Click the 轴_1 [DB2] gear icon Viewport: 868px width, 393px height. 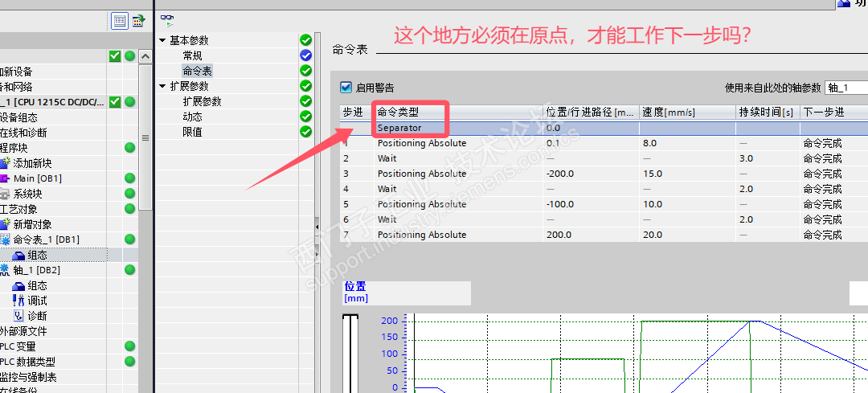(x=5, y=269)
